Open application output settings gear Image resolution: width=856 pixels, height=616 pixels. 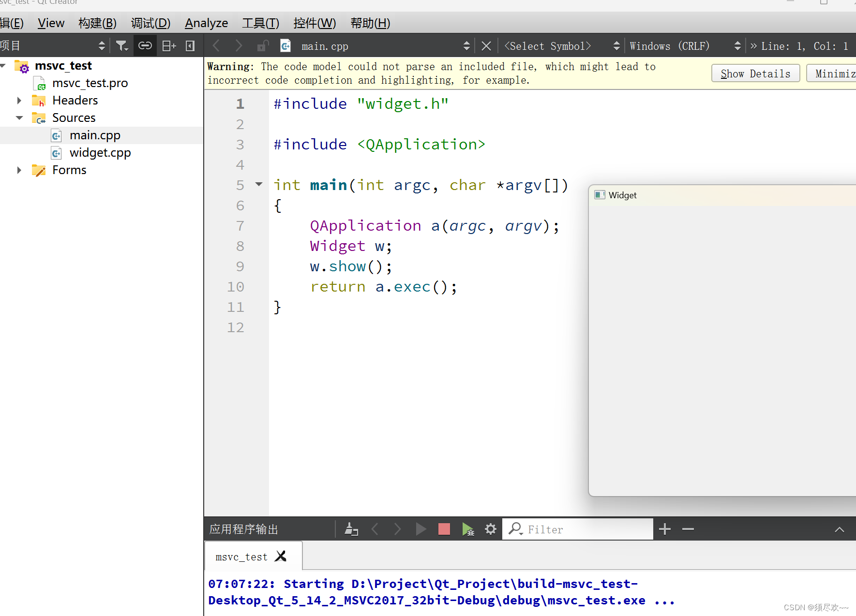491,529
